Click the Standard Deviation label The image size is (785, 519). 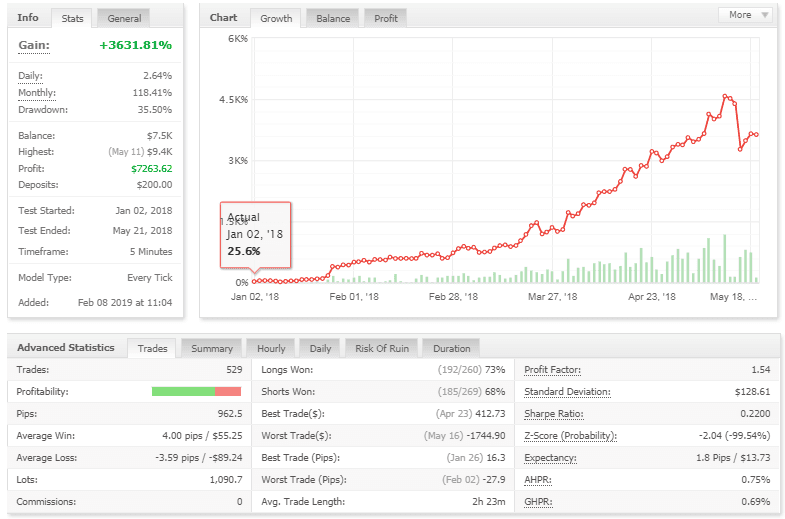567,391
